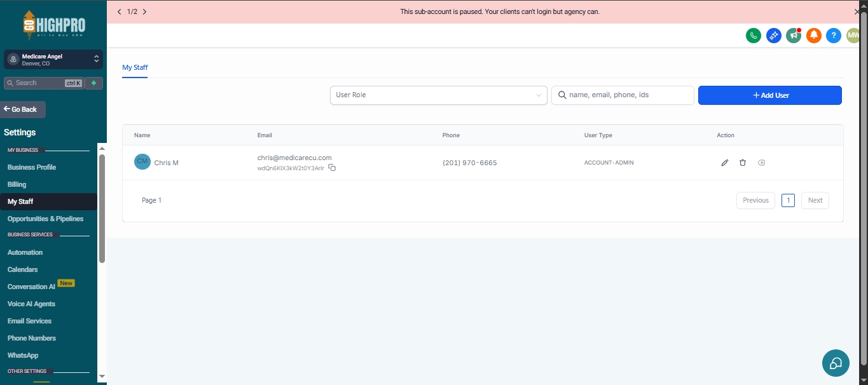The width and height of the screenshot is (868, 385).
Task: Delete user Chris M with trash icon
Action: [743, 163]
